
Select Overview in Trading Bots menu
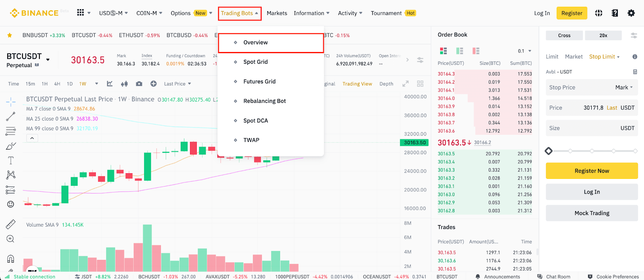coord(271,43)
